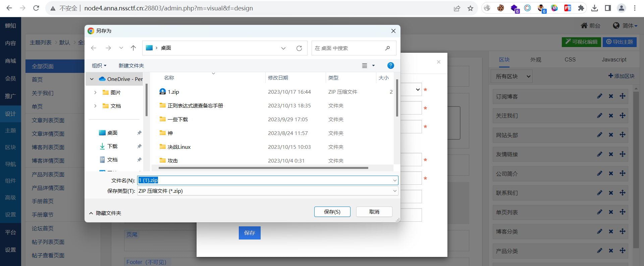Open the 文件名 dropdown arrow
Screen dimensions: 644x266
tap(395, 180)
